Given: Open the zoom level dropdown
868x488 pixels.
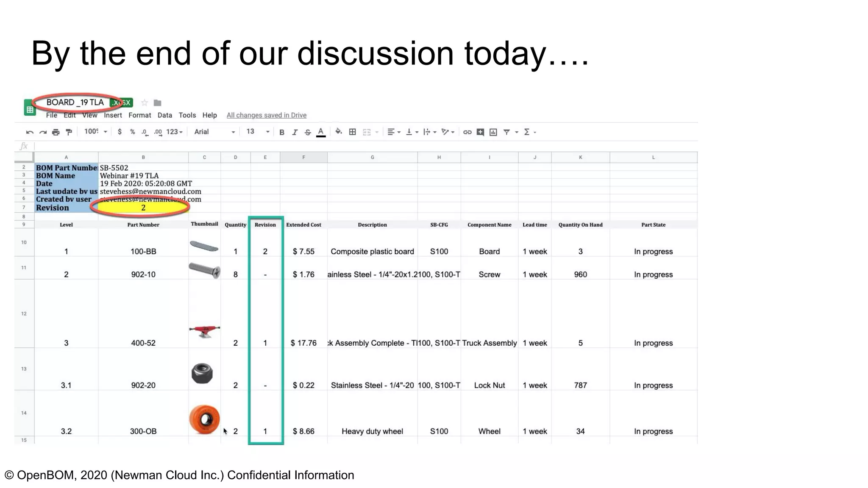Looking at the screenshot, I should click(x=95, y=132).
